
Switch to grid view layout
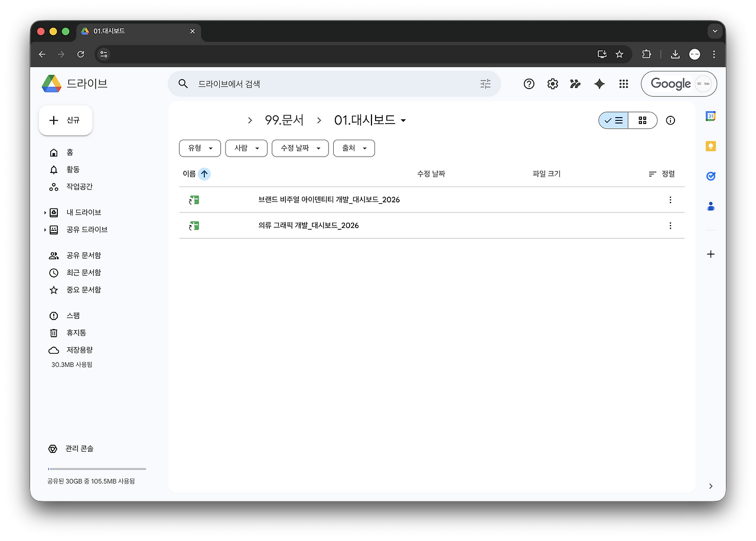(642, 120)
